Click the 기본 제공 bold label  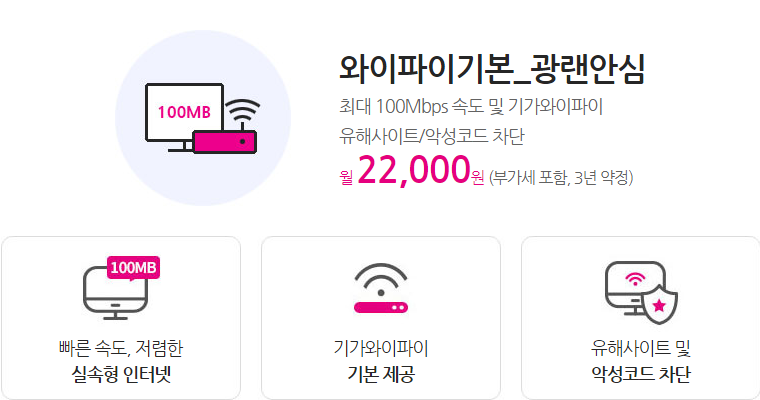click(381, 374)
